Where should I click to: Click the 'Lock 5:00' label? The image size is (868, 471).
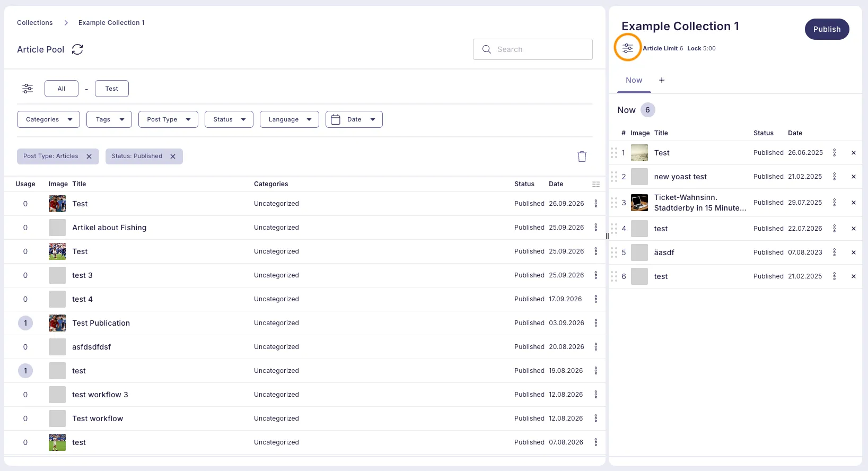702,48
